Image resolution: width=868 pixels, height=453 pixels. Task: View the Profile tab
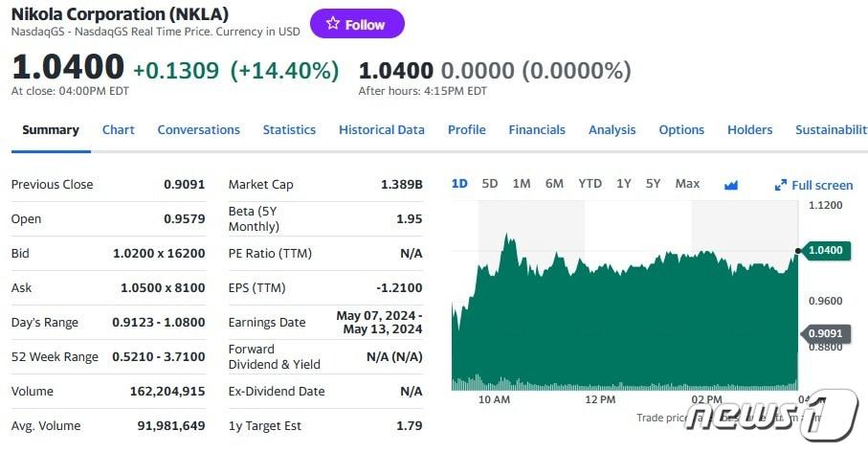coord(466,129)
